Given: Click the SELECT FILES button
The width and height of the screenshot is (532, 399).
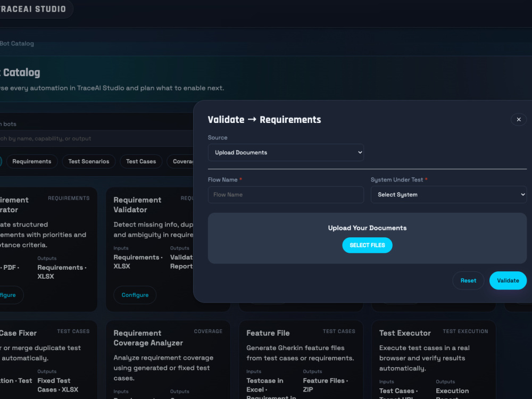Looking at the screenshot, I should [x=367, y=245].
